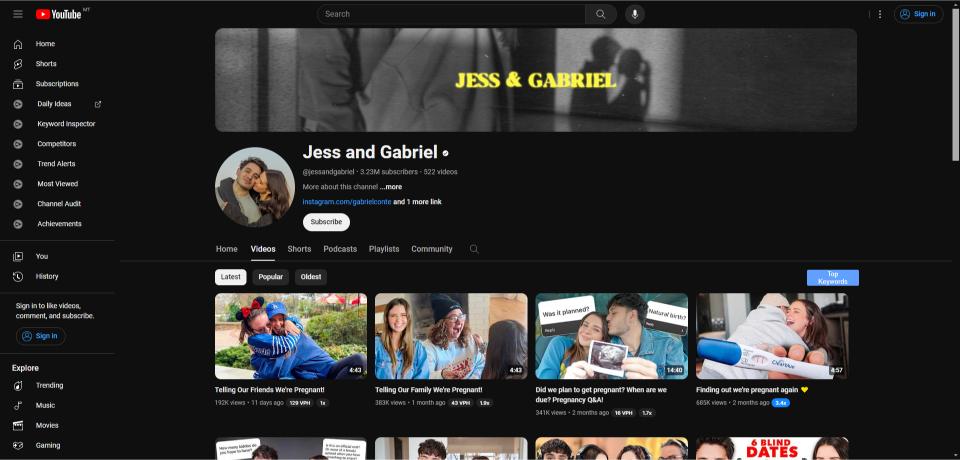Image resolution: width=960 pixels, height=460 pixels.
Task: Open the Playlists tab
Action: [384, 249]
